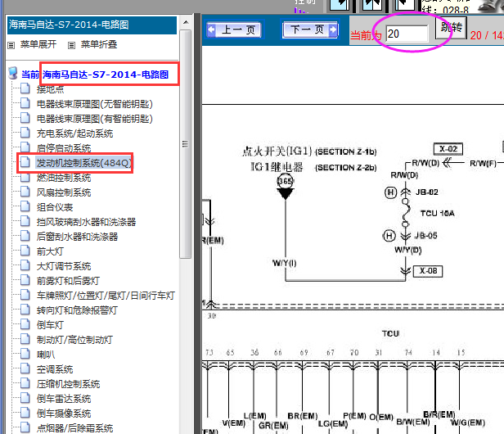504x434 pixels.
Task: Go to next page with 下一页 button
Action: coord(310,29)
